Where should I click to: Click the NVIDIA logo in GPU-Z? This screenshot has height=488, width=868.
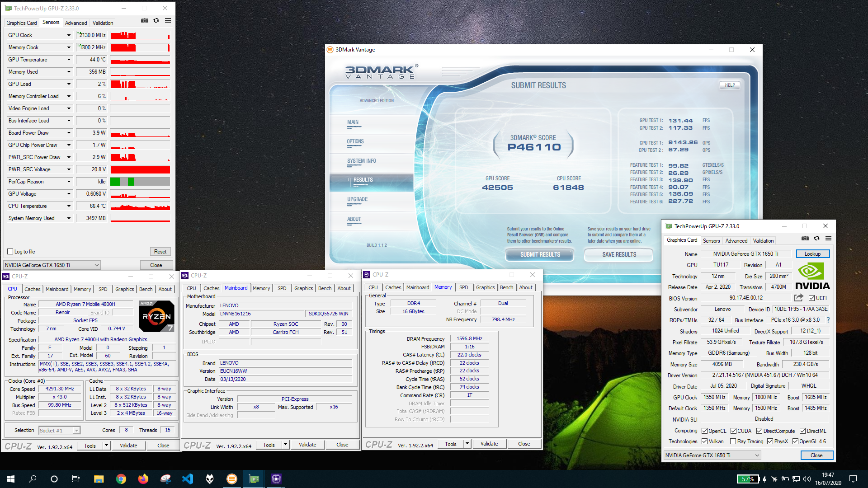(x=812, y=276)
